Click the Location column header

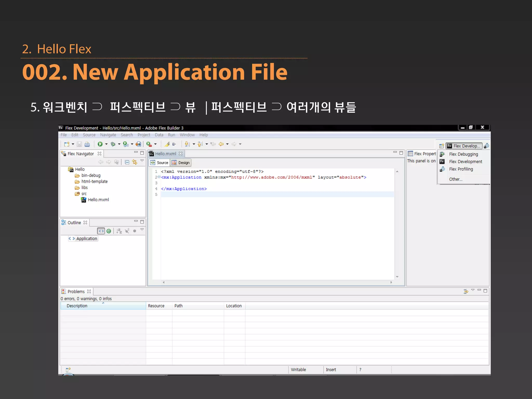[235, 306]
